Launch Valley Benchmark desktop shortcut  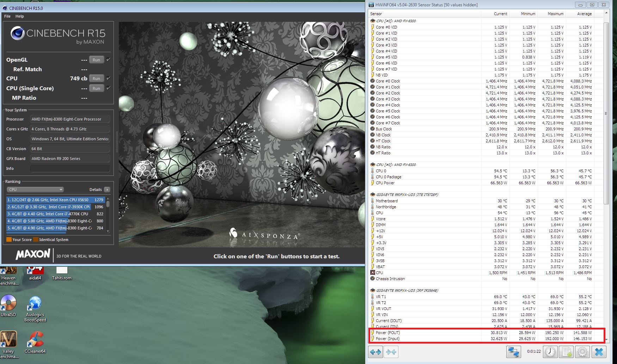point(8,345)
